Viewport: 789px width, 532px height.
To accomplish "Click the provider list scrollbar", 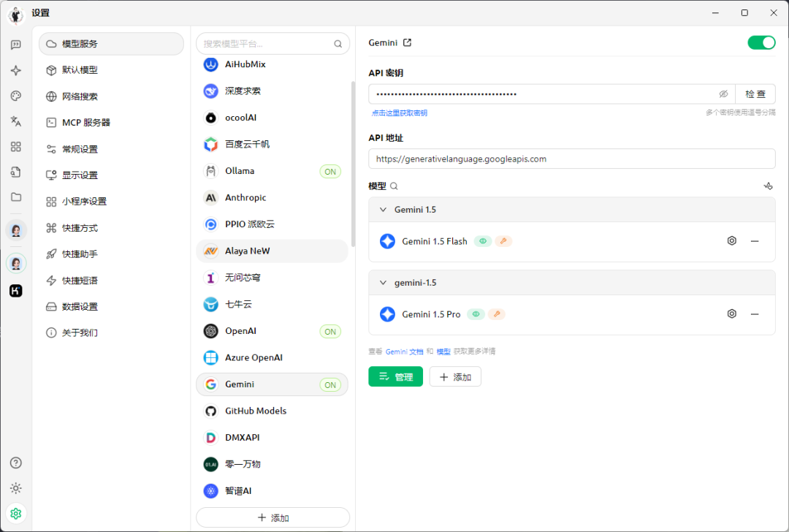I will tap(354, 164).
